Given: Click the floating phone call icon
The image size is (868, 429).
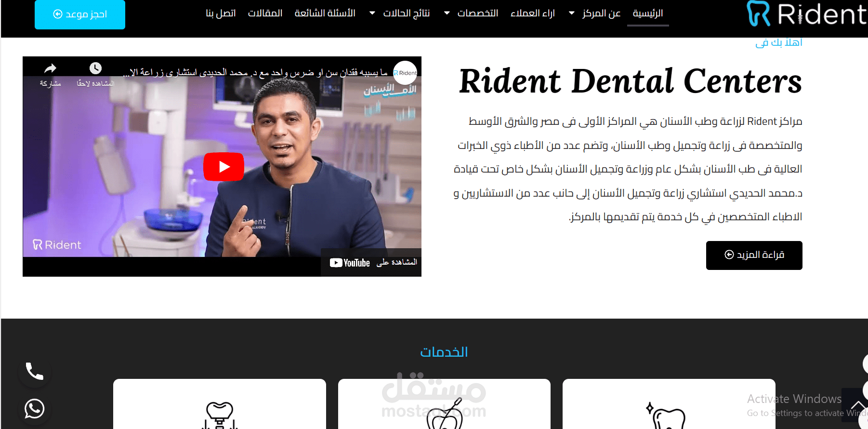Looking at the screenshot, I should pyautogui.click(x=35, y=371).
